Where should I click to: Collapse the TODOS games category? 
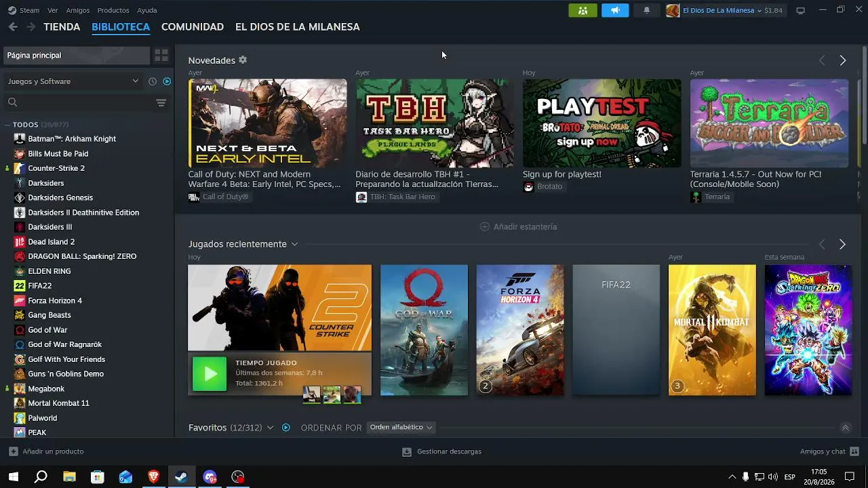[x=7, y=125]
